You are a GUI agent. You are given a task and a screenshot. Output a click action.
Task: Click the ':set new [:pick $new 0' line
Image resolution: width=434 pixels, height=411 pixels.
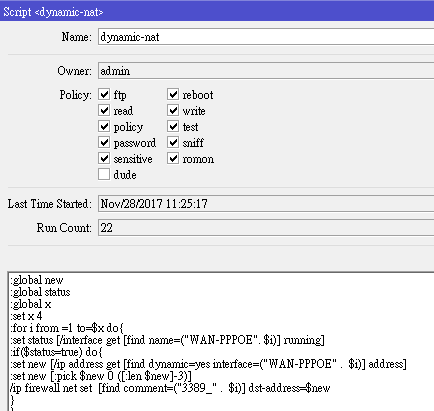pyautogui.click(x=101, y=376)
